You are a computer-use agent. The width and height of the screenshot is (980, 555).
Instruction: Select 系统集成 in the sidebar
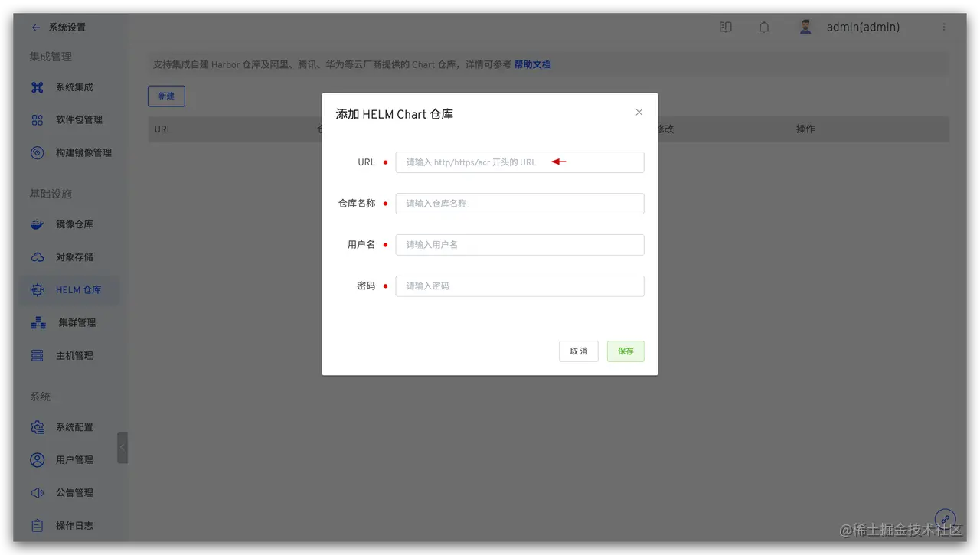74,87
